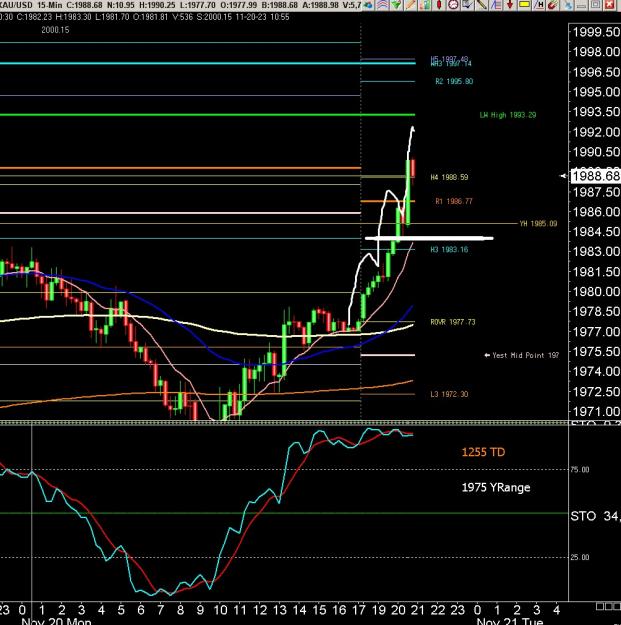Click the globe and people icon in toolbar
621x625 pixels.
[367, 5]
